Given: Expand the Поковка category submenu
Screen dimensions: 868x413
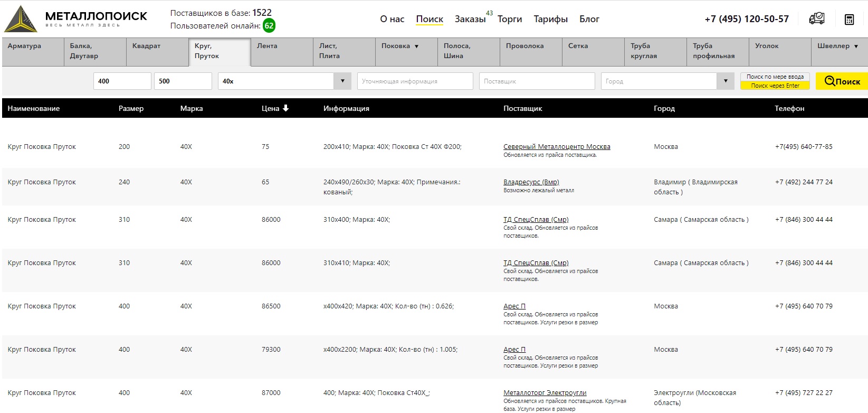Looking at the screenshot, I should 416,46.
